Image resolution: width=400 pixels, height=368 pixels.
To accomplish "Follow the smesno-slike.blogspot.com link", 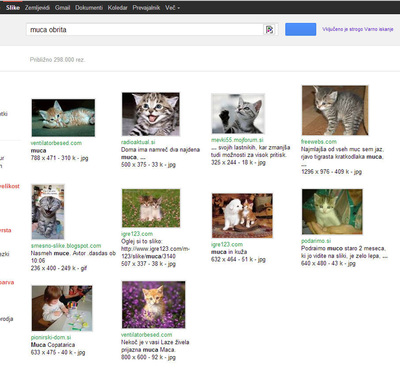I will (66, 246).
